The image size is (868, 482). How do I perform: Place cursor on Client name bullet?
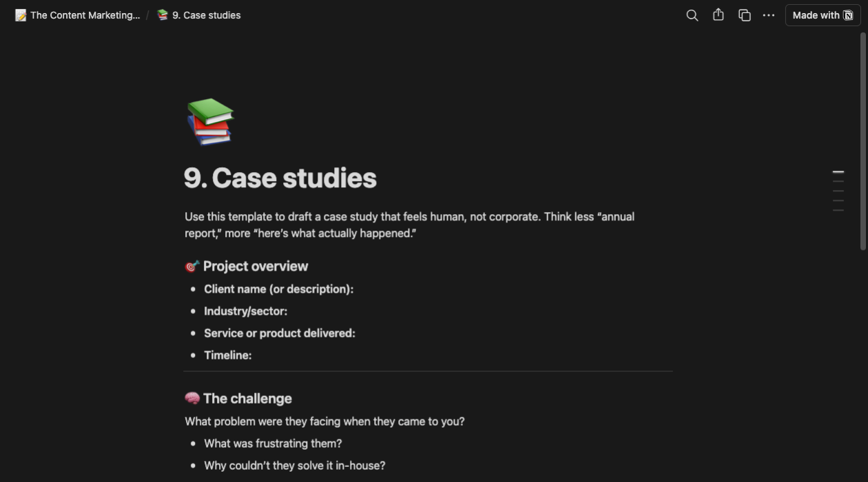tap(278, 289)
